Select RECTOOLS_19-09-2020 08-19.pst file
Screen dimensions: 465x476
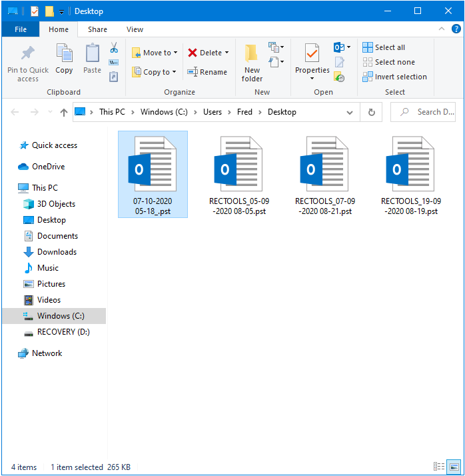(411, 174)
